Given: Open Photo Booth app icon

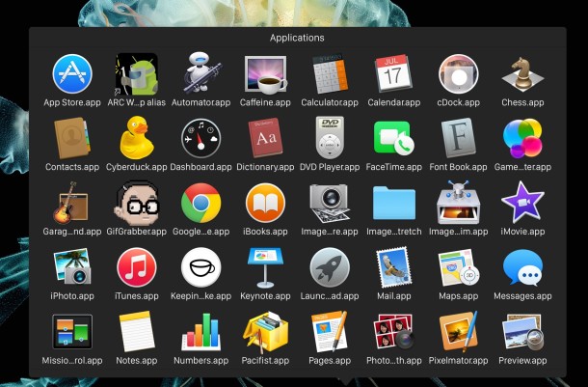Looking at the screenshot, I should coord(393,331).
